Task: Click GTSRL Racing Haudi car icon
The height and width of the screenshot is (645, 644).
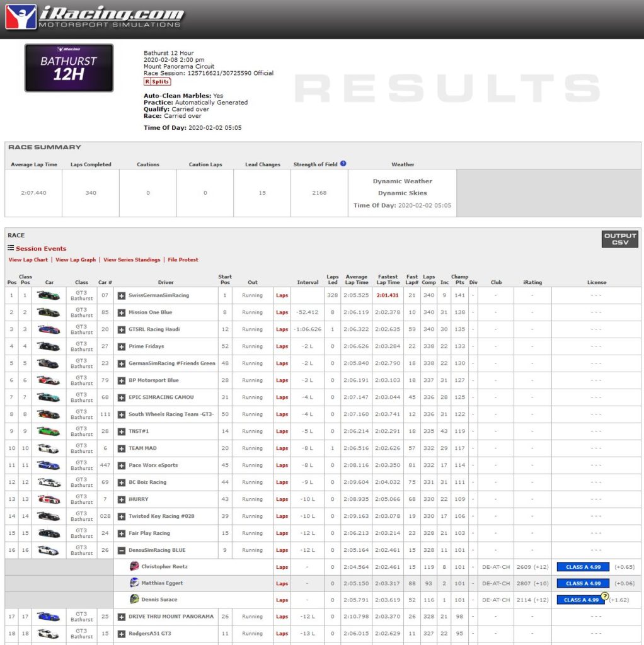Action: tap(49, 329)
